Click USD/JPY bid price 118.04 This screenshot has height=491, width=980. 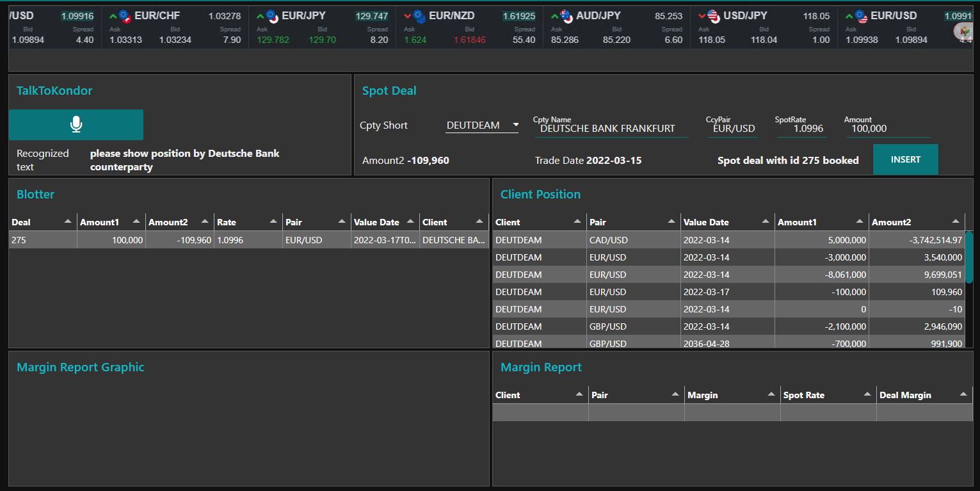click(x=764, y=40)
